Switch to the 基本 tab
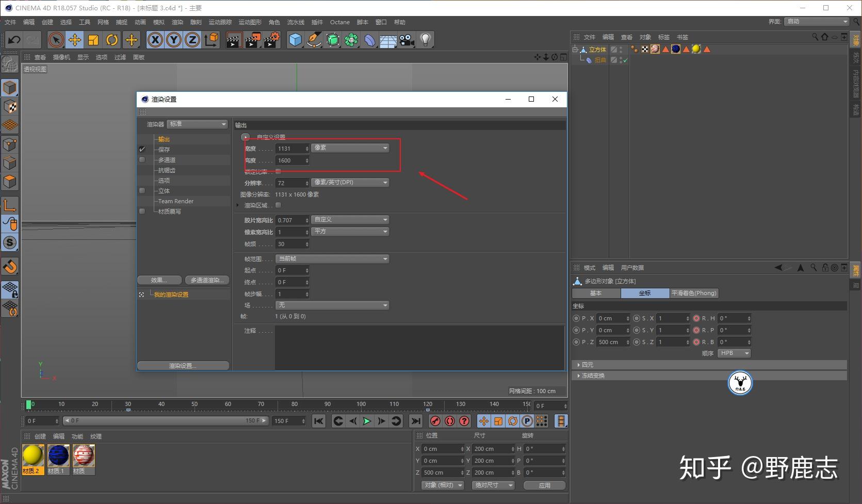Screen dimensions: 862x504 [x=596, y=293]
